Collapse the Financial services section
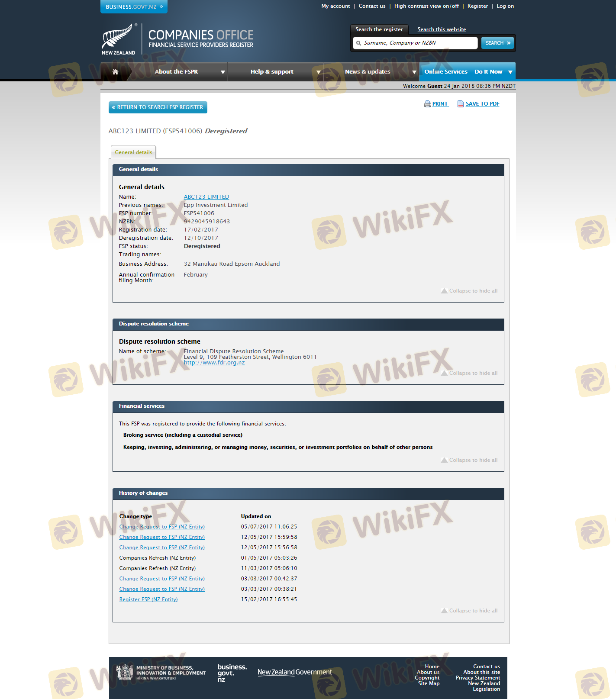This screenshot has height=699, width=616. [469, 460]
